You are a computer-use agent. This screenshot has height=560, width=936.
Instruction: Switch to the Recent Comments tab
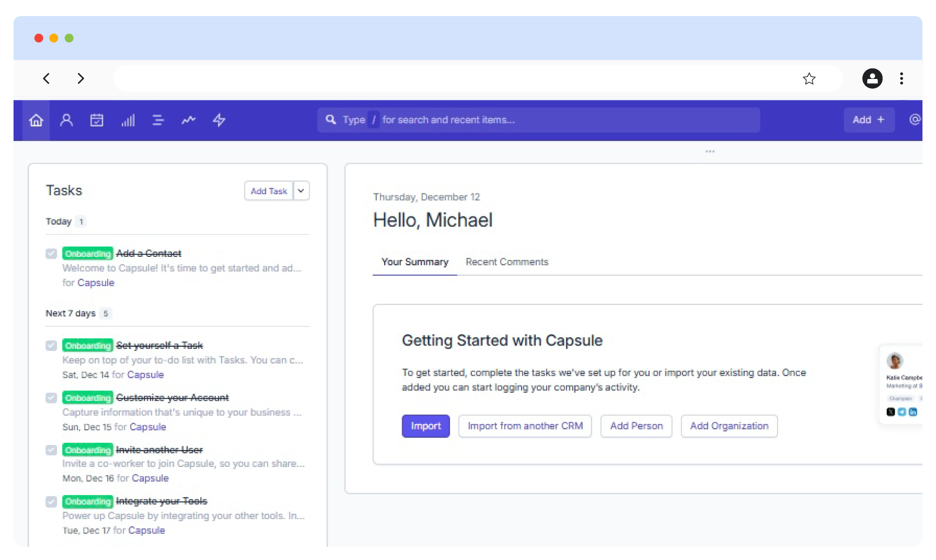[507, 262]
